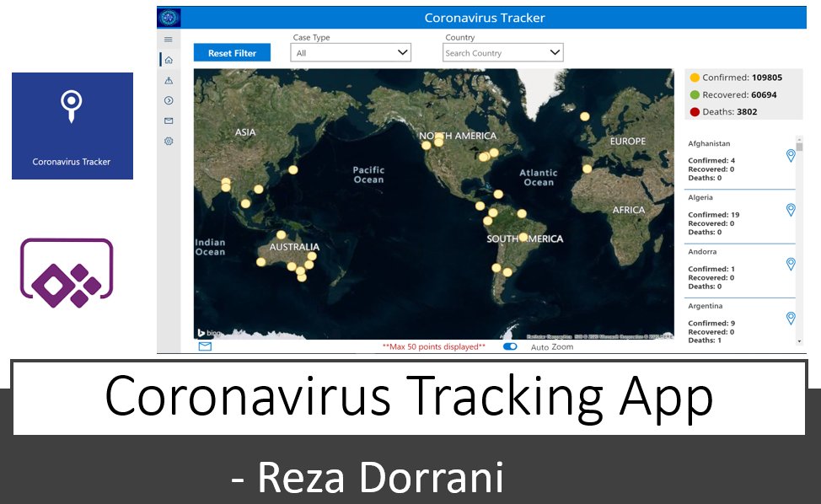The width and height of the screenshot is (821, 504).
Task: Click the app logo in header
Action: coord(169,18)
